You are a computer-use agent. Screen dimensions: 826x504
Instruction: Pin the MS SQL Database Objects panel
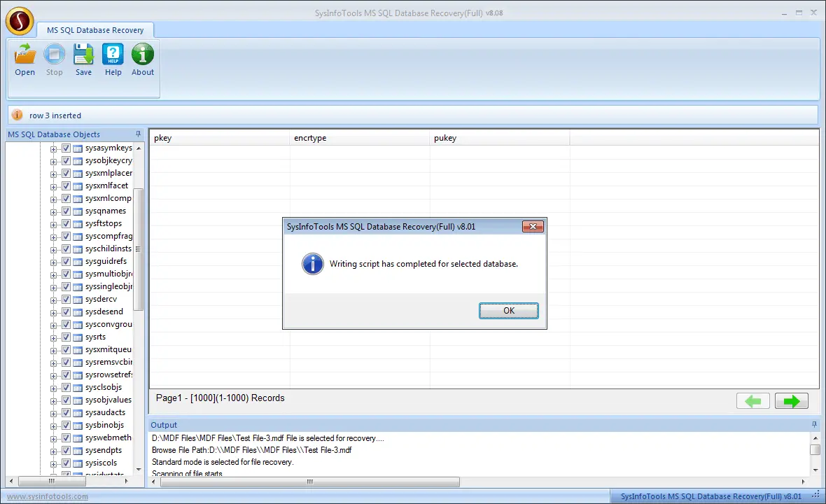point(138,134)
